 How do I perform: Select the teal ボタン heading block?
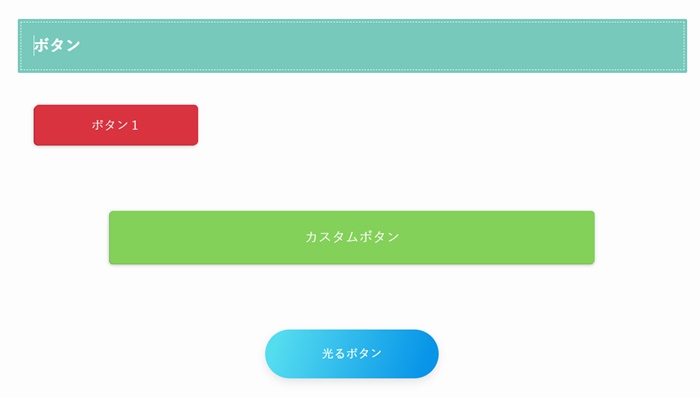tap(352, 46)
